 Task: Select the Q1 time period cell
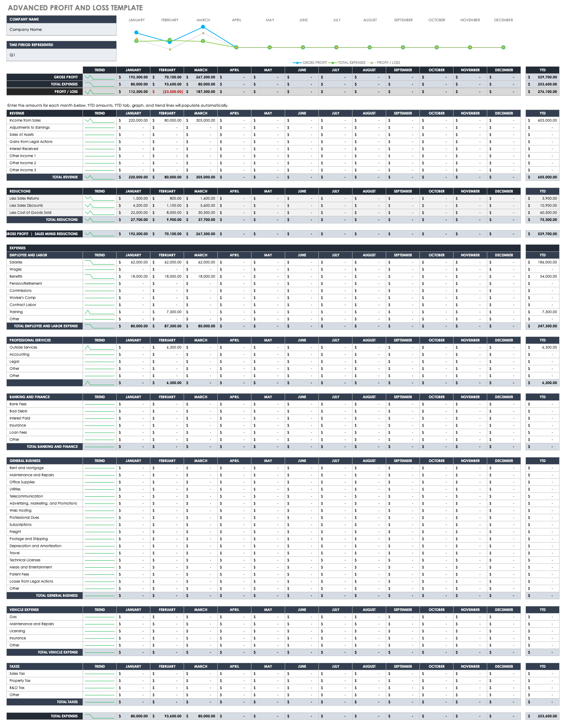click(x=61, y=55)
